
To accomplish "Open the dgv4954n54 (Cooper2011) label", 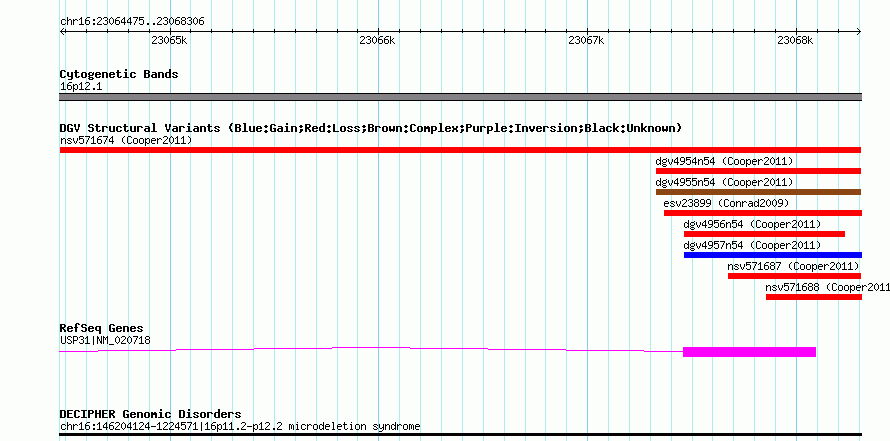I will 724,161.
